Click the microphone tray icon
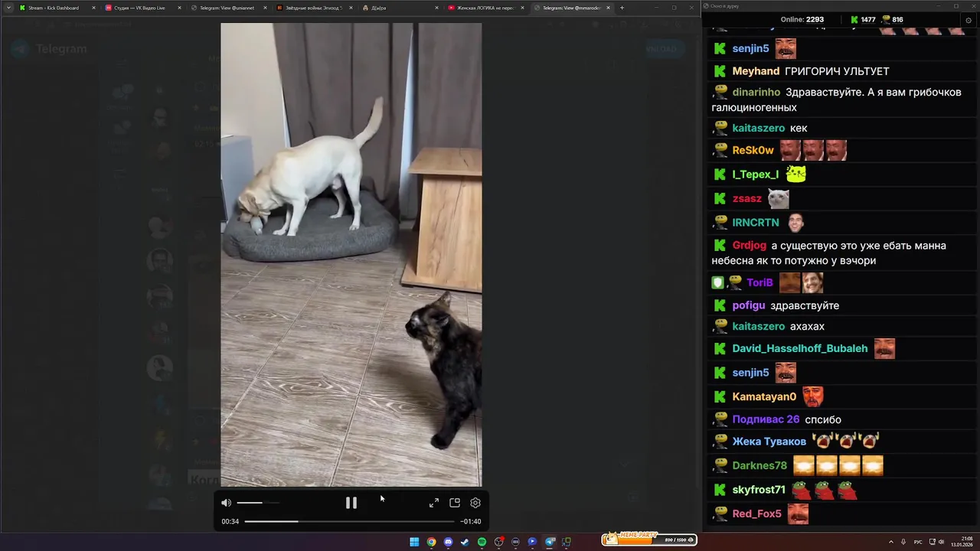 coord(904,542)
